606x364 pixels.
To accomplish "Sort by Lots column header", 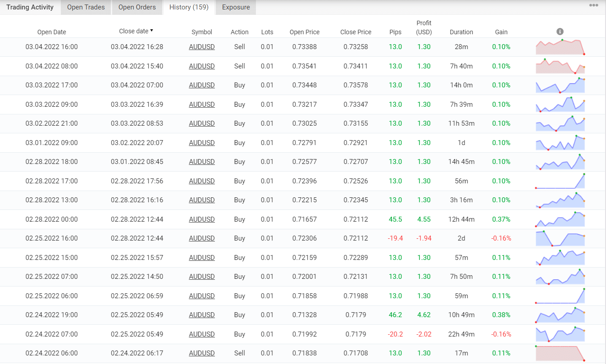I will click(x=267, y=32).
